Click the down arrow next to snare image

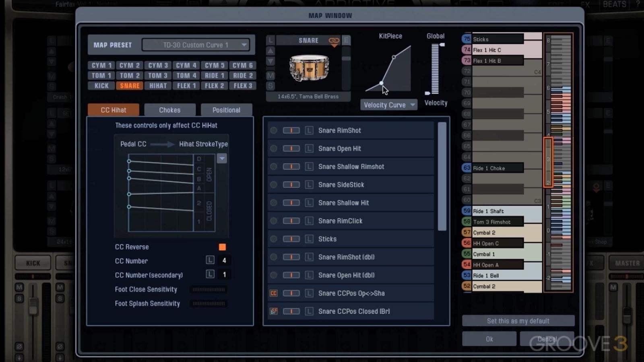tap(270, 61)
